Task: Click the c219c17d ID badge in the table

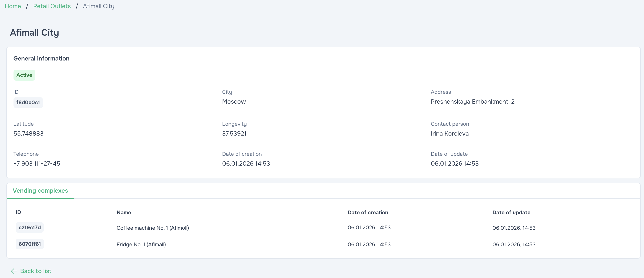Action: [30, 227]
